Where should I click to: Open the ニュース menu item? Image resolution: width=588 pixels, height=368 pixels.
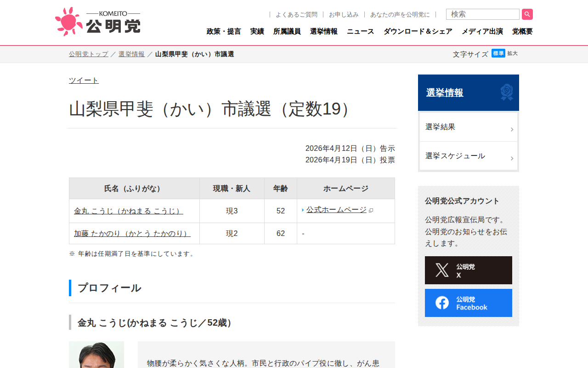(361, 31)
